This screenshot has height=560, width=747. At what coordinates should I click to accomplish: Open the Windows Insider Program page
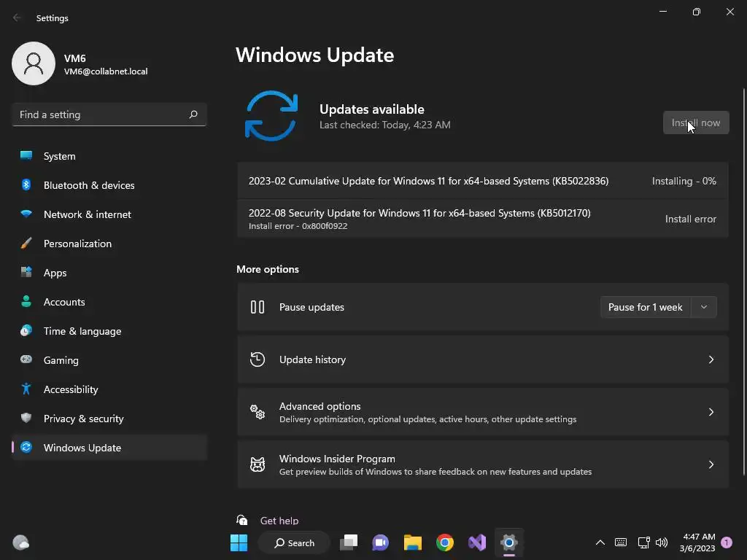pyautogui.click(x=483, y=464)
